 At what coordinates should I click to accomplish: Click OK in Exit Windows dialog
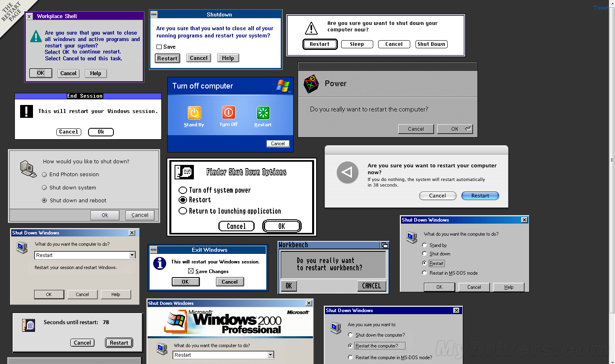coord(185,282)
